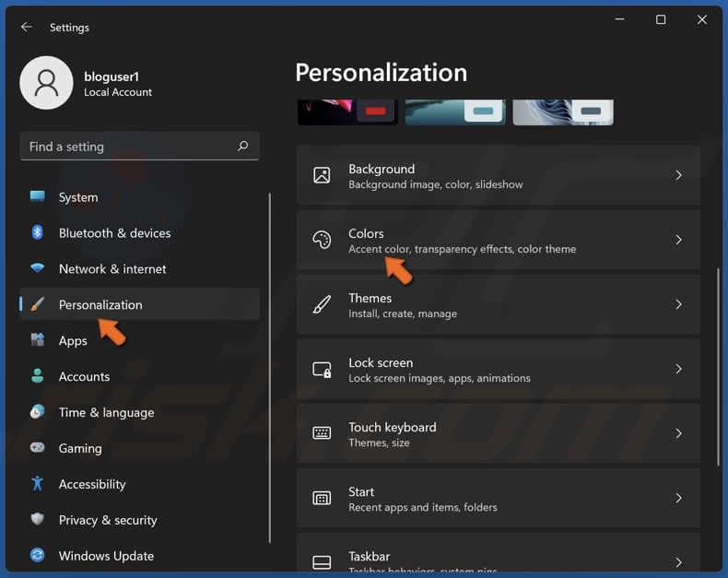
Task: Expand Start settings chevron
Action: pyautogui.click(x=678, y=498)
